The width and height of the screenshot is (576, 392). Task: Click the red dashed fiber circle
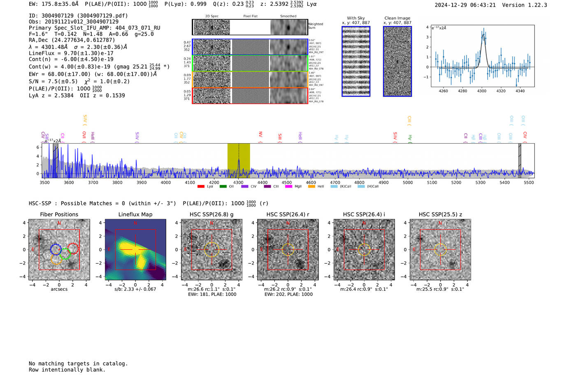coord(73,248)
